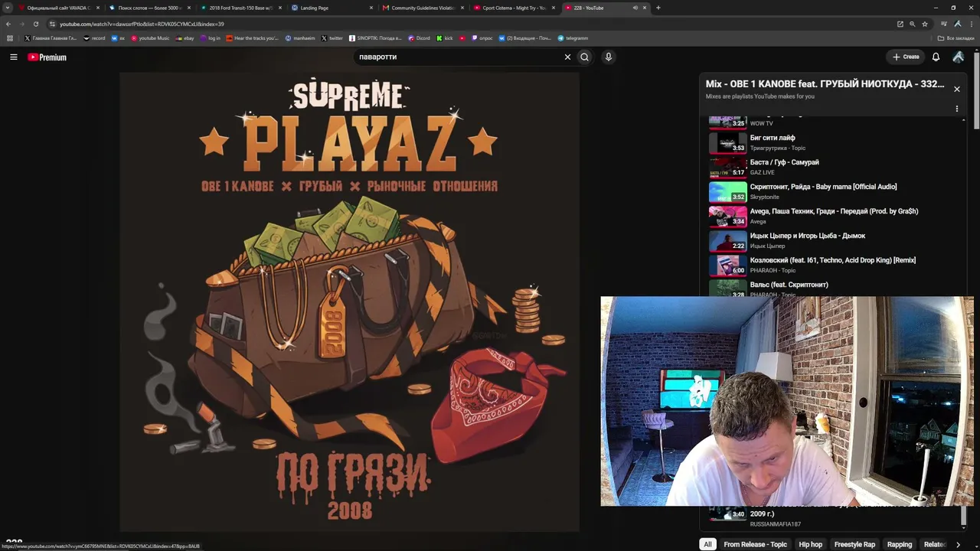This screenshot has height=551, width=980.
Task: Open the kick bookmark
Action: pyautogui.click(x=445, y=37)
